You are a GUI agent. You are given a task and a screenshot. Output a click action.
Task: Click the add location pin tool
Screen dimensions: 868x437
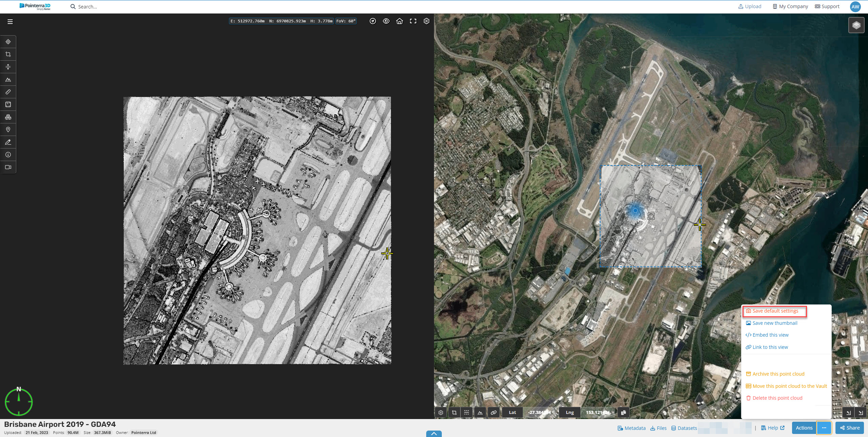(8, 130)
